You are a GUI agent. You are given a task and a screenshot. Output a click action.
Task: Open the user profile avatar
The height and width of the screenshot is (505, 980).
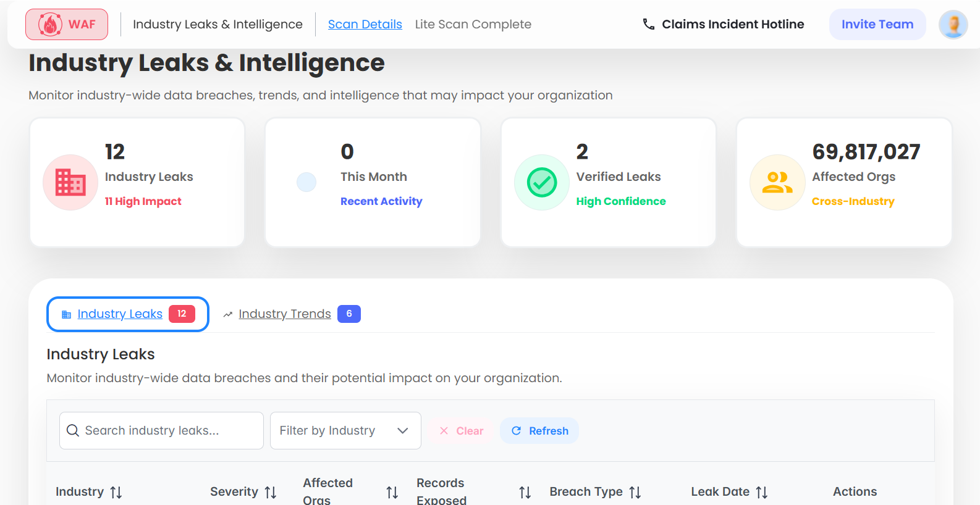(x=953, y=25)
